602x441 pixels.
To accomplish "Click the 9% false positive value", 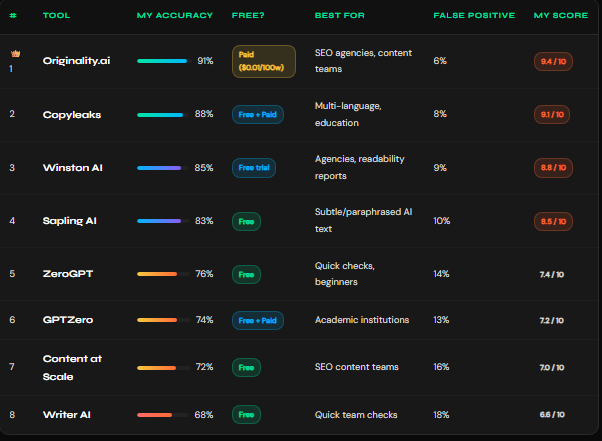I will (440, 168).
